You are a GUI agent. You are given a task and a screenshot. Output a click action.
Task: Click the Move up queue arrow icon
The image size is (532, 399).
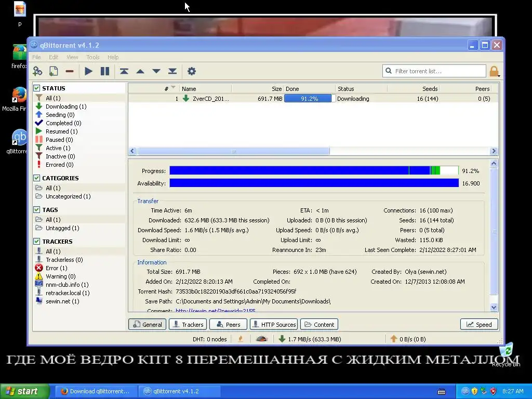[x=140, y=71]
